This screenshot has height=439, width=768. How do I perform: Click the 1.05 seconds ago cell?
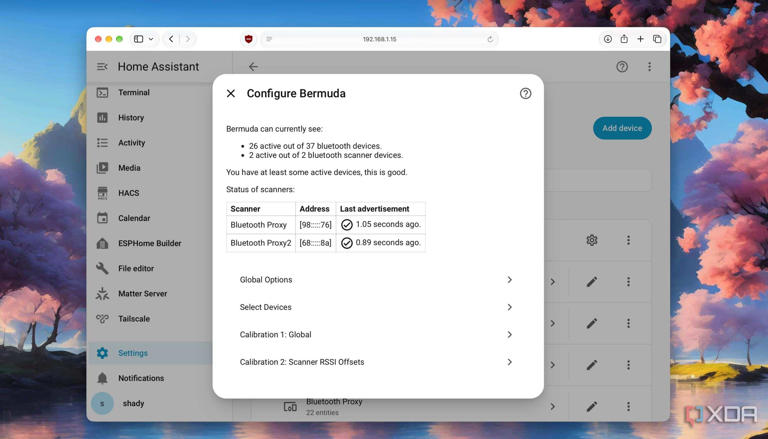coord(381,225)
